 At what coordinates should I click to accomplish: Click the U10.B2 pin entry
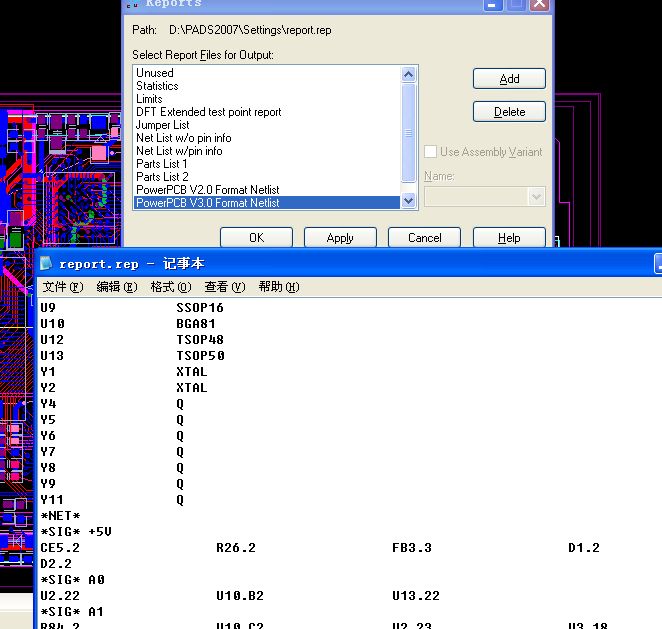(240, 596)
